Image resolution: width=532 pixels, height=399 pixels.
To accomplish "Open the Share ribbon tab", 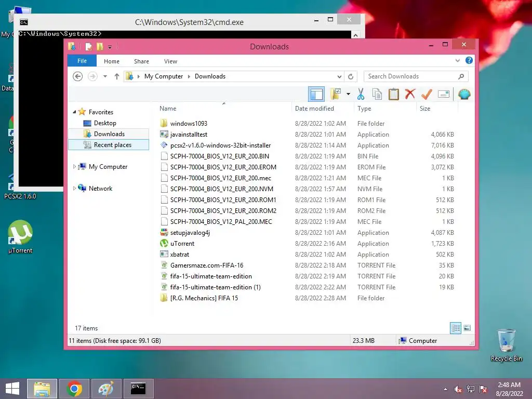I will [x=141, y=61].
